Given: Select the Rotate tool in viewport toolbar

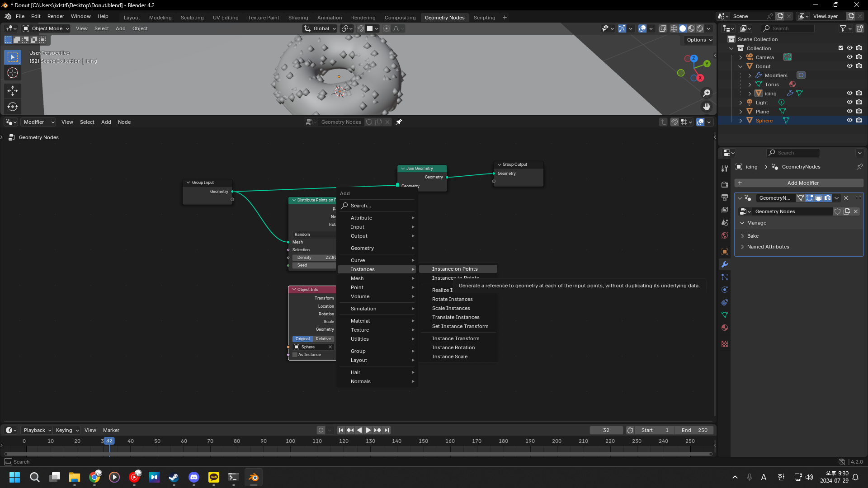Looking at the screenshot, I should [x=13, y=107].
